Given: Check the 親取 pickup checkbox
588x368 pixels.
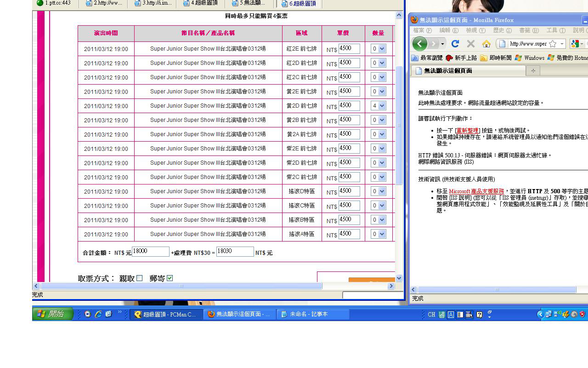Looking at the screenshot, I should tap(140, 278).
